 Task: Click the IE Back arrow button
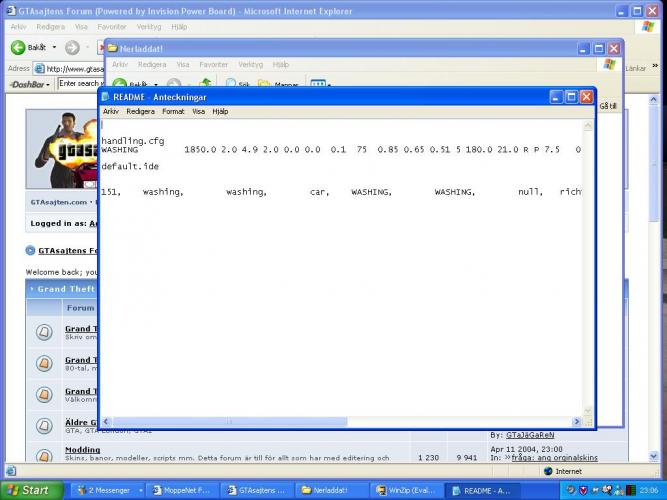point(20,47)
